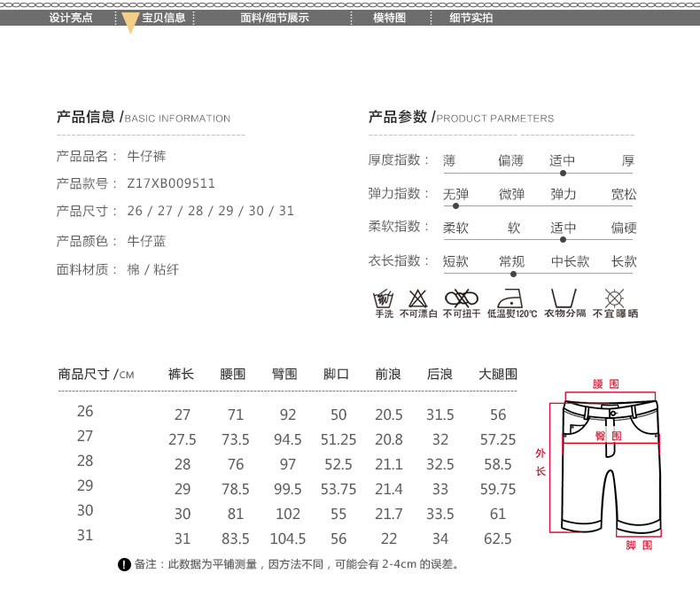The width and height of the screenshot is (700, 612).
Task: Click the wash separately (衣物分隔) icon
Action: click(x=564, y=298)
